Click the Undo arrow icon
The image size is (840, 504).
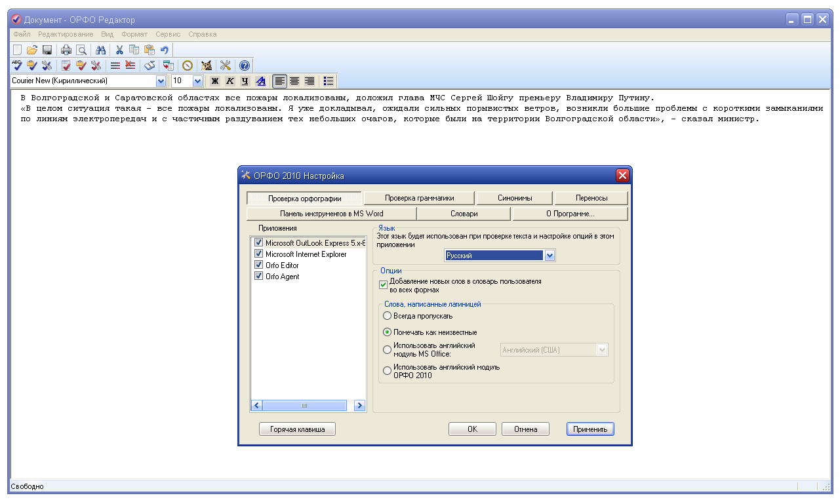click(x=165, y=50)
